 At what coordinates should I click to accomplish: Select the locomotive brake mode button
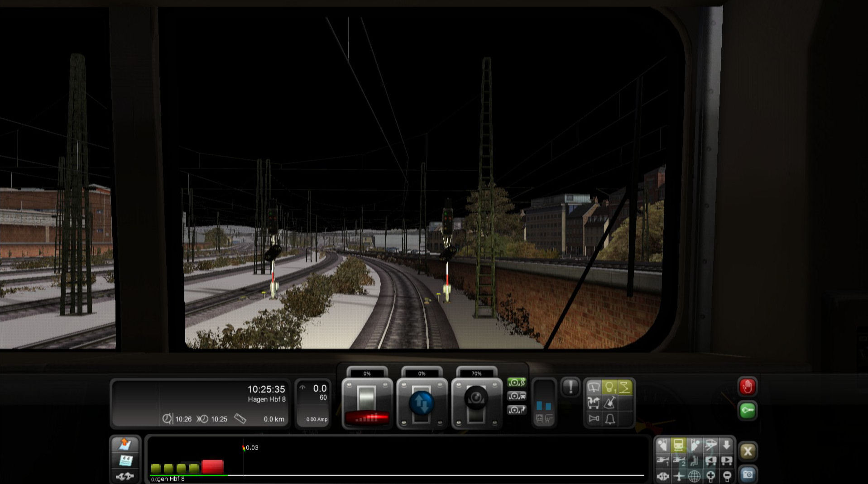516,396
